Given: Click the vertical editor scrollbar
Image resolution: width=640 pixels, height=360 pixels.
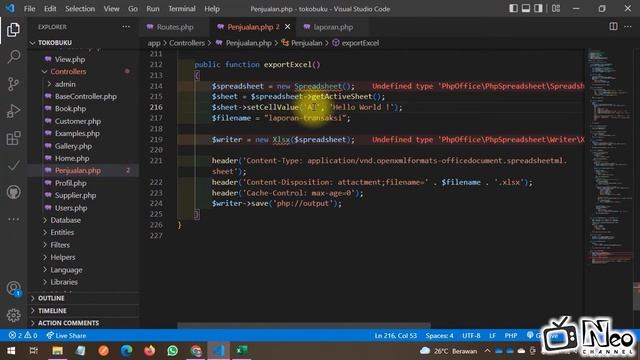Looking at the screenshot, I should 636,296.
